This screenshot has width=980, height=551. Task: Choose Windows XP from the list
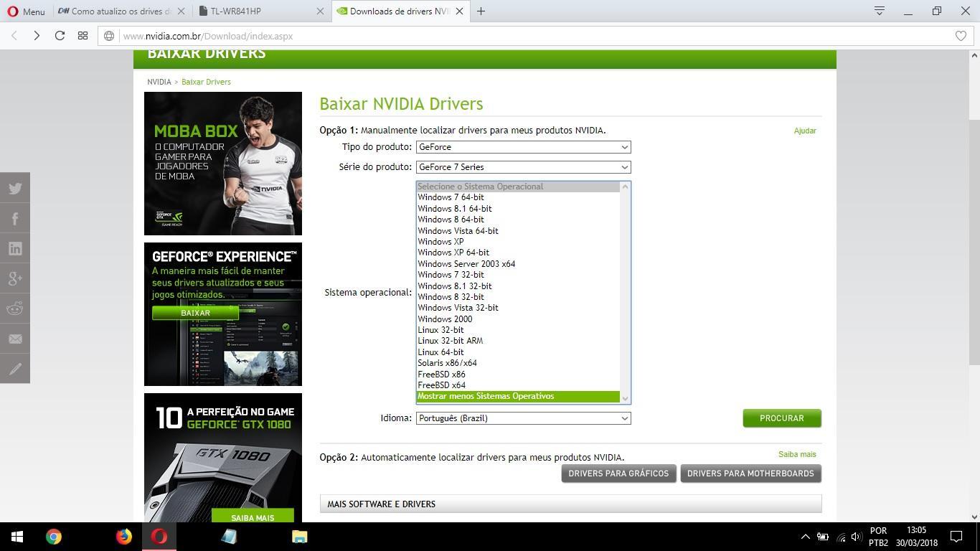pyautogui.click(x=518, y=242)
